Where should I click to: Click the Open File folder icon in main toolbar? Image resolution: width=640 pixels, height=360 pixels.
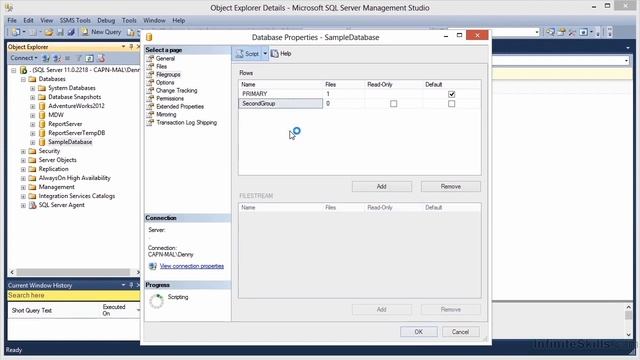[x=49, y=32]
